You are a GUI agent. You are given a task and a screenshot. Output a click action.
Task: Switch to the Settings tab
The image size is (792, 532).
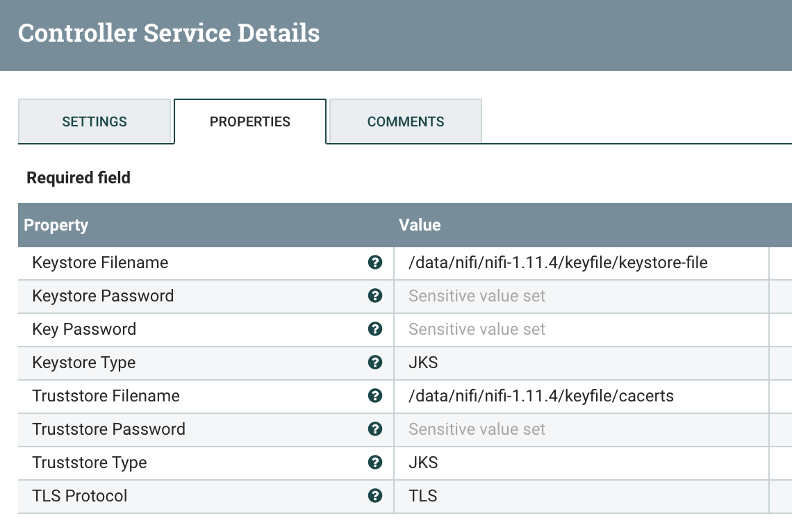pyautogui.click(x=94, y=122)
